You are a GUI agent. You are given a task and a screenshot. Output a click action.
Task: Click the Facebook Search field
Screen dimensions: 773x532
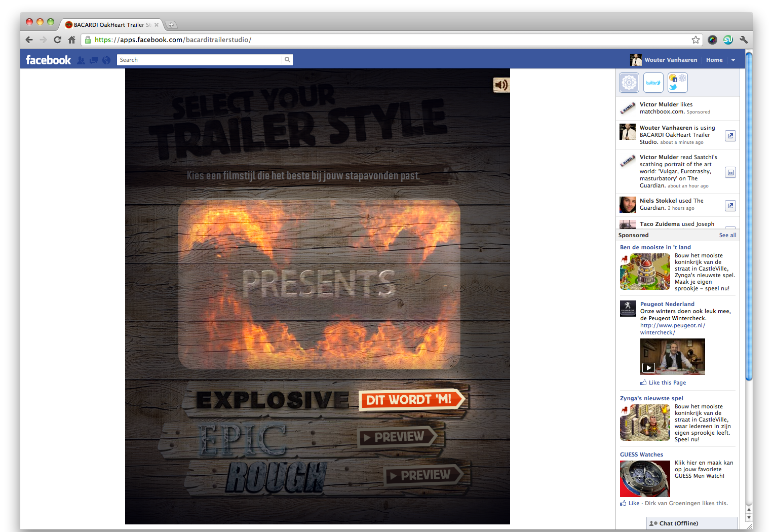click(199, 60)
